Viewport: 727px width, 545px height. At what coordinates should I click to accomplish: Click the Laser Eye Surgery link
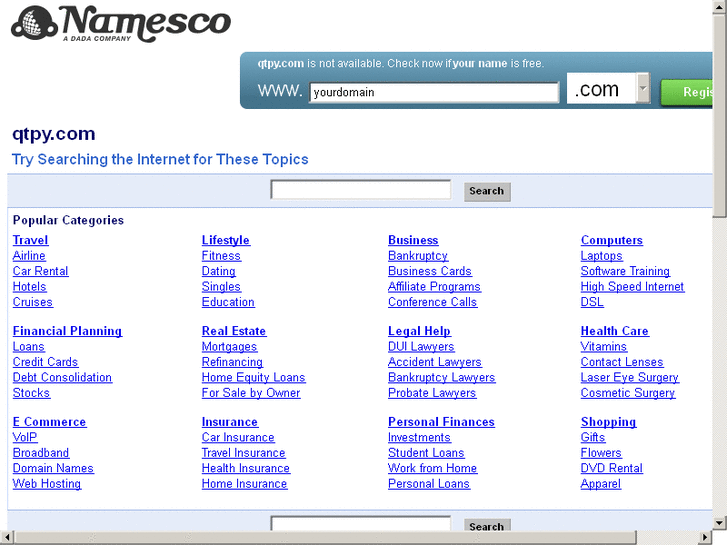click(630, 378)
